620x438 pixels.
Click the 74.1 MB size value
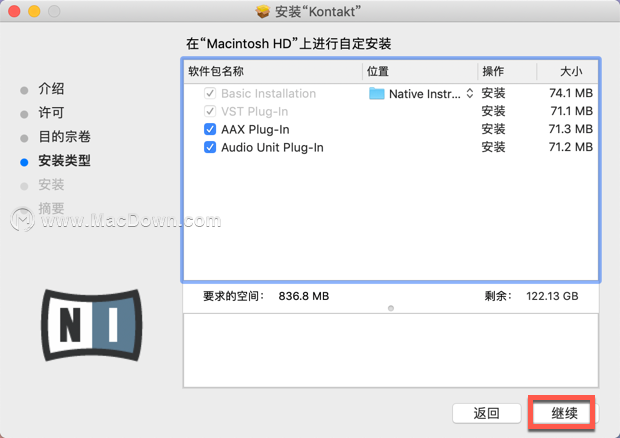coord(571,93)
